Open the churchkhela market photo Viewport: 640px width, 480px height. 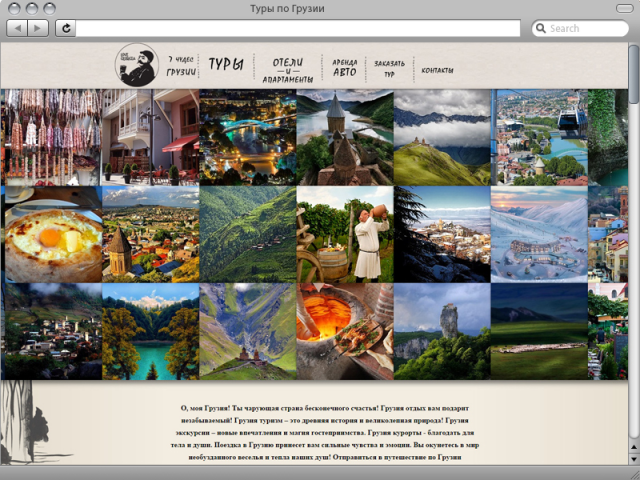[x=51, y=137]
